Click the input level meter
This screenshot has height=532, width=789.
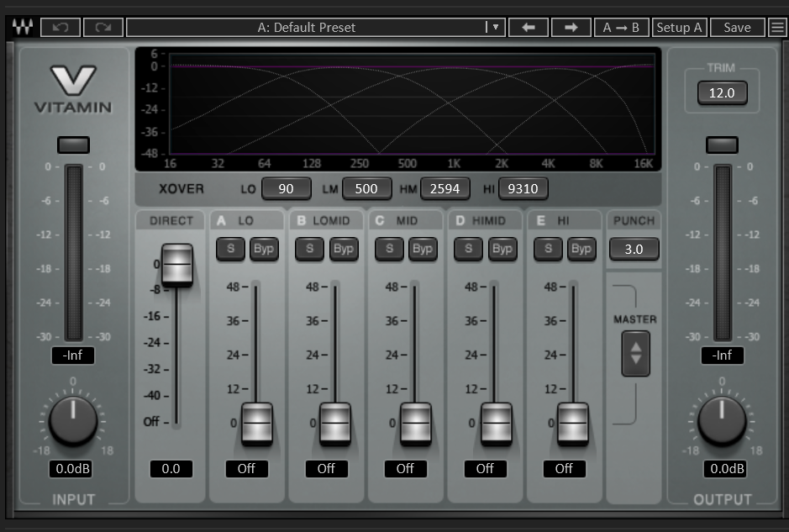coord(73,253)
